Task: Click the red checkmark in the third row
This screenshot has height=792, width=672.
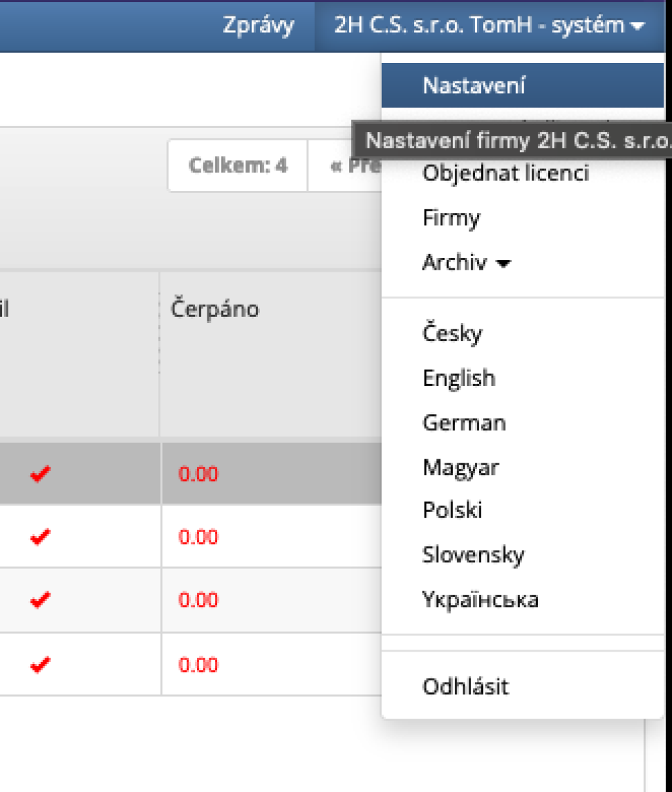Action: [x=40, y=600]
